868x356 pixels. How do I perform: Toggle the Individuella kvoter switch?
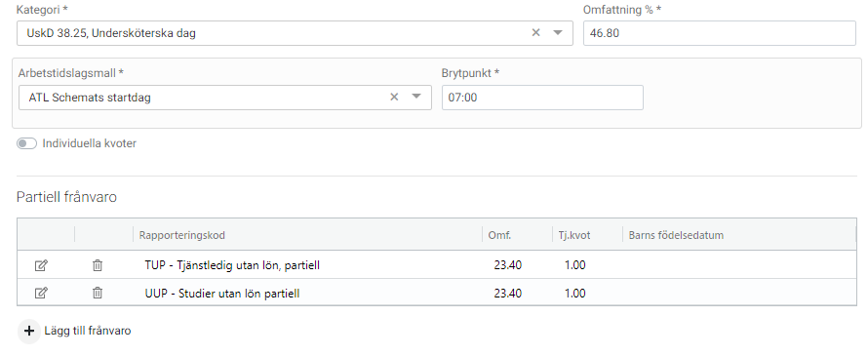tap(26, 144)
